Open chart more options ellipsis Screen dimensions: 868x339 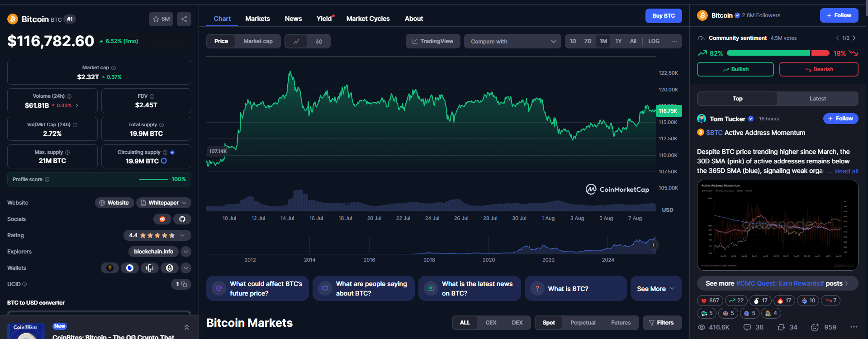point(674,41)
